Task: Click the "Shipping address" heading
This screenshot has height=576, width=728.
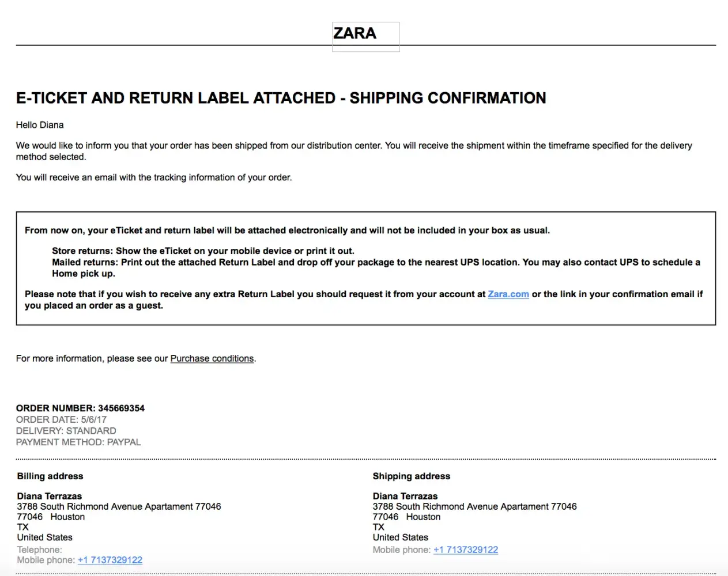Action: 411,476
